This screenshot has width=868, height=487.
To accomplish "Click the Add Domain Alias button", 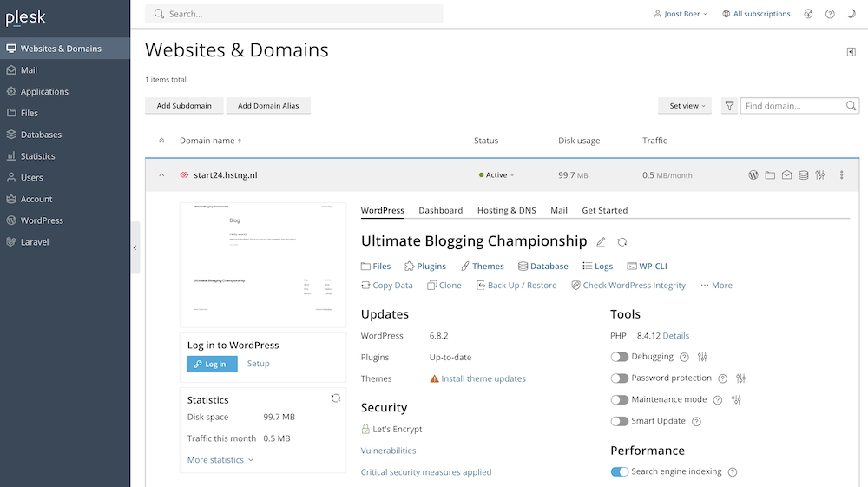I will pyautogui.click(x=268, y=106).
